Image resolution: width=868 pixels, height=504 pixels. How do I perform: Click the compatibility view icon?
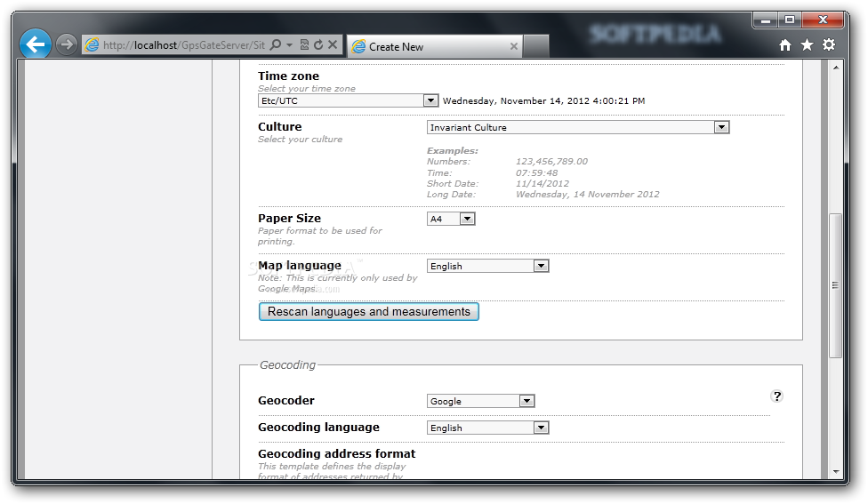point(304,44)
